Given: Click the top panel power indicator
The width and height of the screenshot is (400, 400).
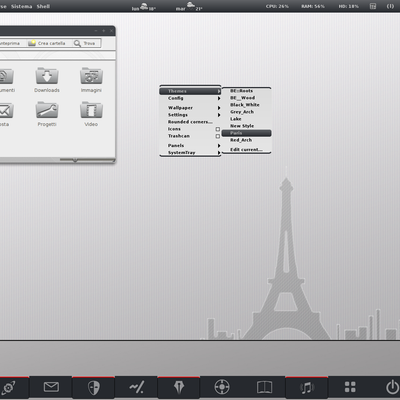Looking at the screenshot, I should pyautogui.click(x=390, y=6).
